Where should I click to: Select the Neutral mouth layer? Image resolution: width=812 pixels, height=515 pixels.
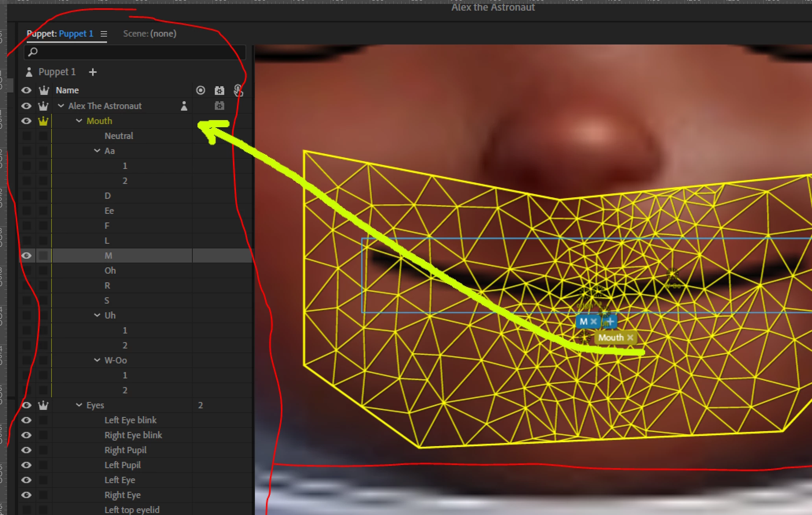coord(119,136)
